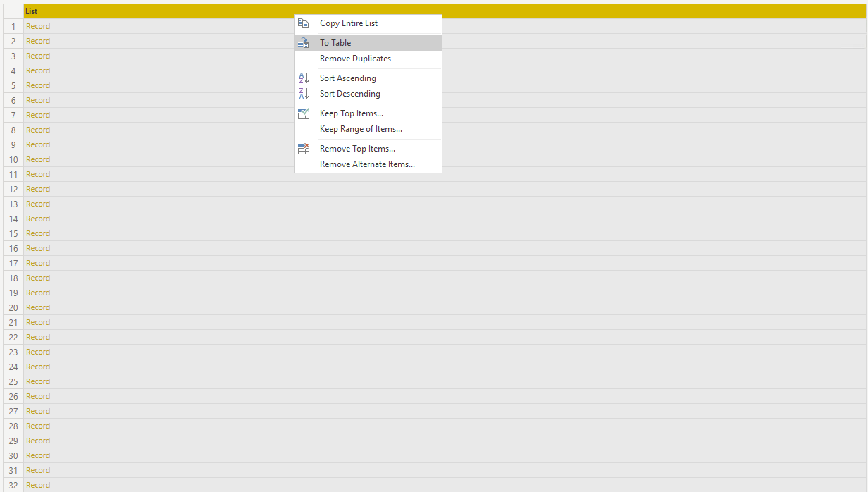Click the Copy Entire List clipboard icon
Viewport: 868px width, 492px height.
[x=304, y=23]
